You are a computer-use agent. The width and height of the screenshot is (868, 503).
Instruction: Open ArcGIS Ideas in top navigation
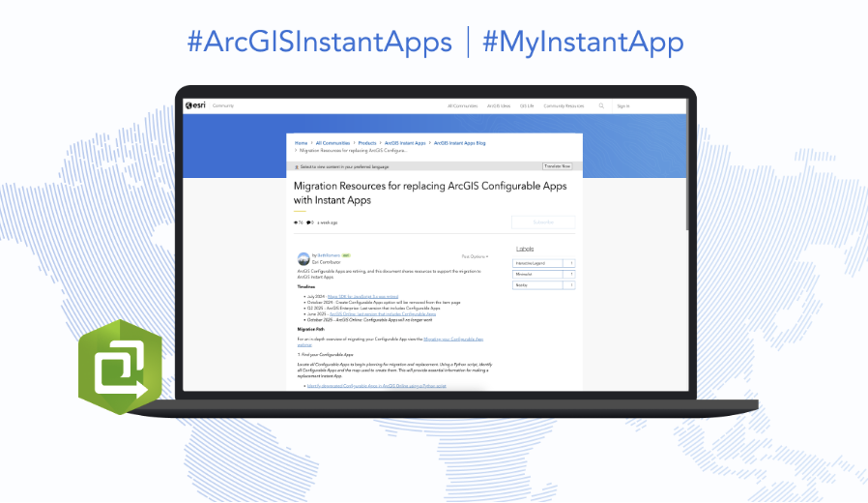(499, 105)
